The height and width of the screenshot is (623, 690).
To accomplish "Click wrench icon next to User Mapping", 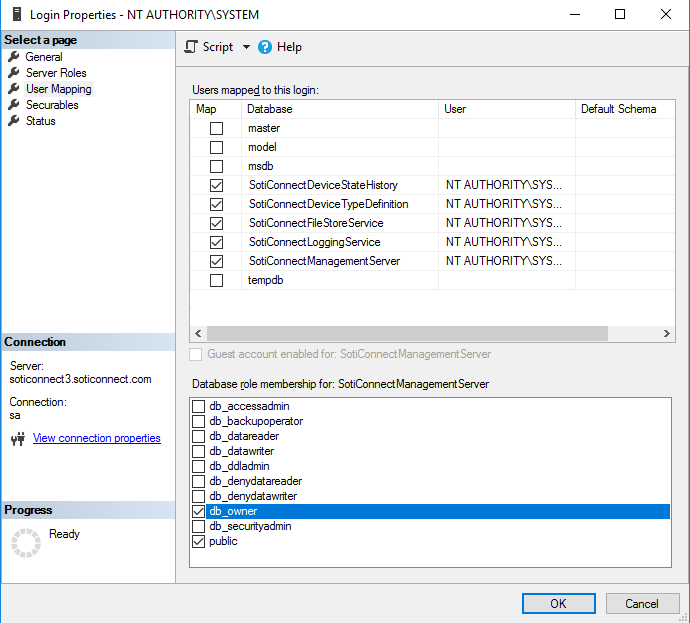I will (x=14, y=88).
